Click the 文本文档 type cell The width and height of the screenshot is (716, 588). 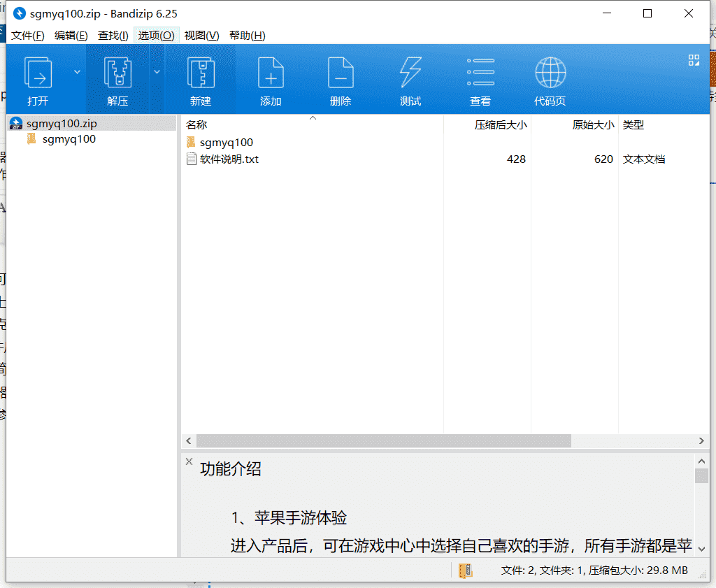tap(644, 159)
